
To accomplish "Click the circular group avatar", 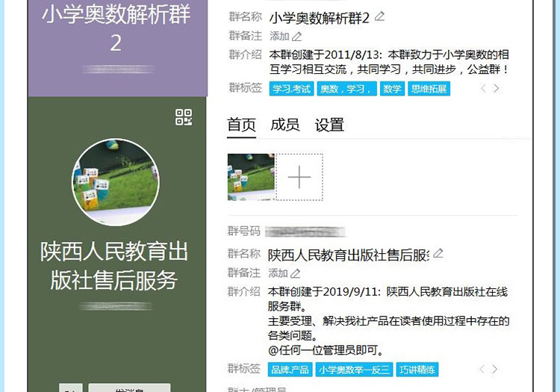I will point(116,182).
